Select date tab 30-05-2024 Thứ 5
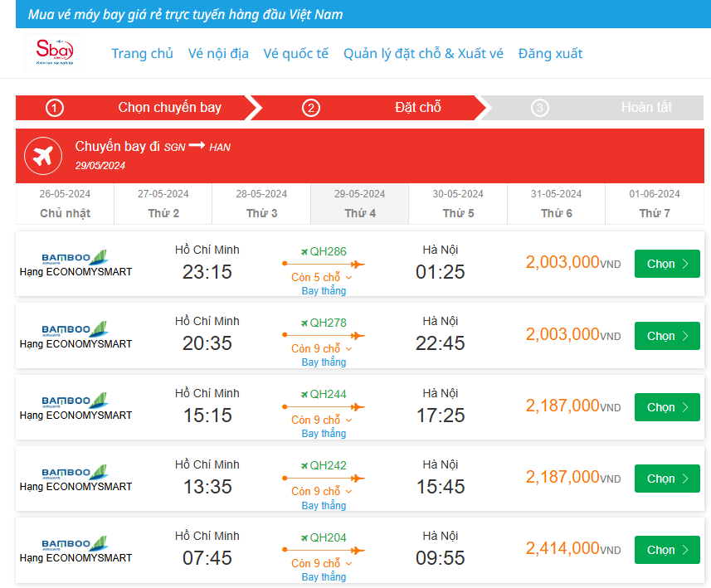The image size is (711, 588). click(458, 204)
